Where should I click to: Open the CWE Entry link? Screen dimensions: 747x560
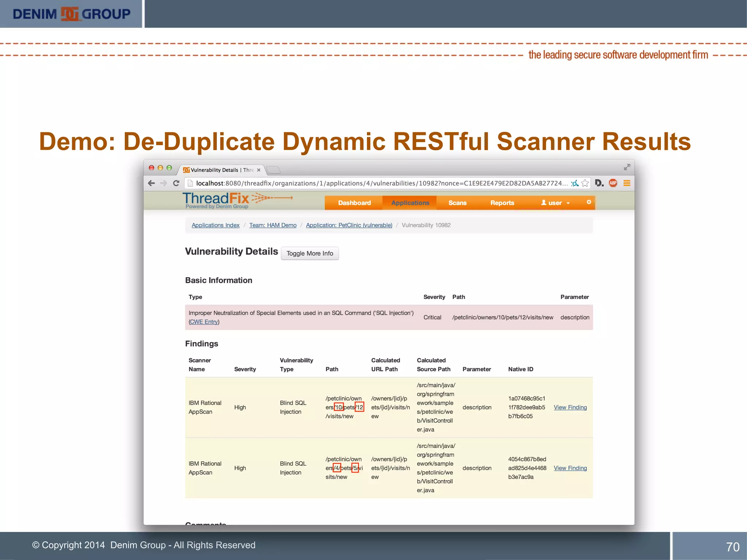pos(204,322)
